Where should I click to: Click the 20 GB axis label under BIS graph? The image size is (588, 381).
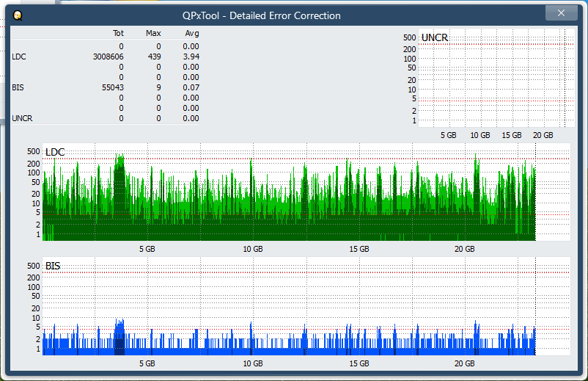click(x=465, y=363)
